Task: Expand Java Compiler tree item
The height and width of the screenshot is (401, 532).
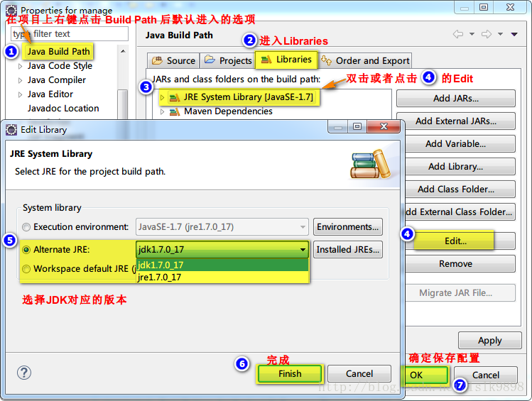Action: pyautogui.click(x=20, y=80)
